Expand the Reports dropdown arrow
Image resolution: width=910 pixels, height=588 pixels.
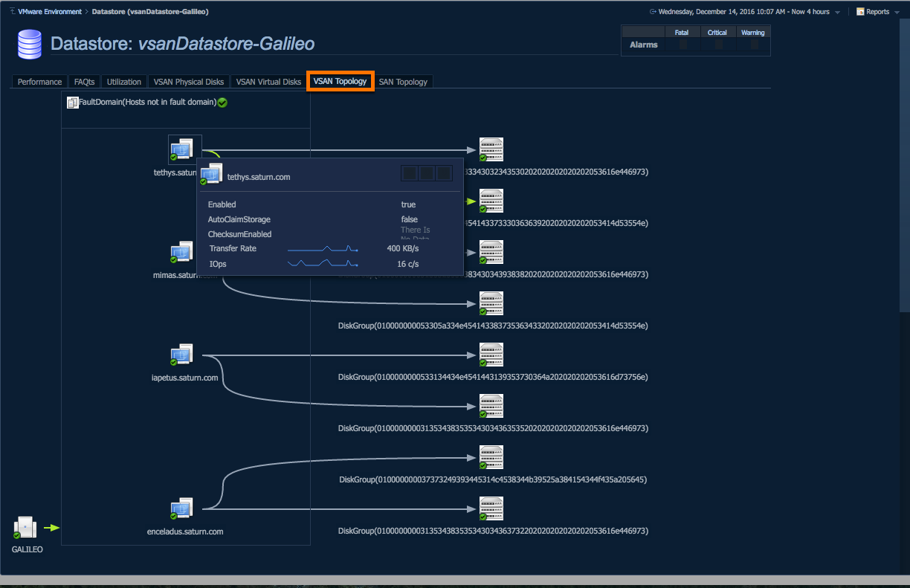click(x=897, y=13)
